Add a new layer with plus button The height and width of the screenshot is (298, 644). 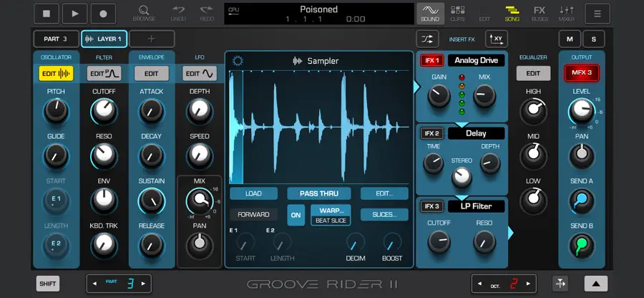click(x=152, y=39)
